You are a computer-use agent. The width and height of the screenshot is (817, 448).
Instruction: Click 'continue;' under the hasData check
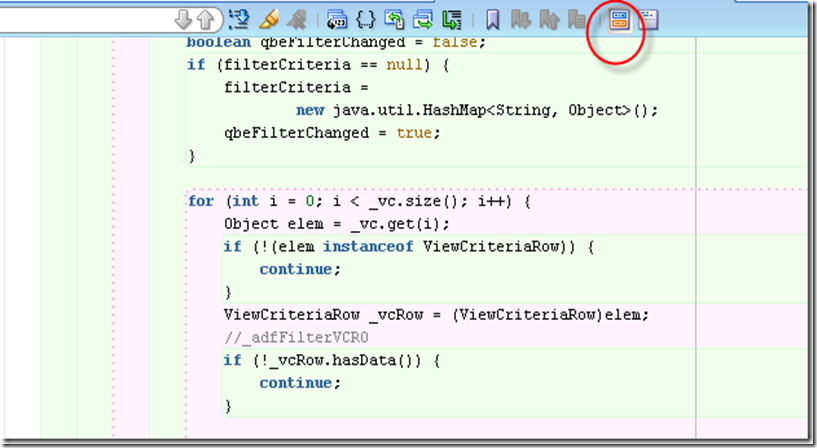tap(300, 383)
